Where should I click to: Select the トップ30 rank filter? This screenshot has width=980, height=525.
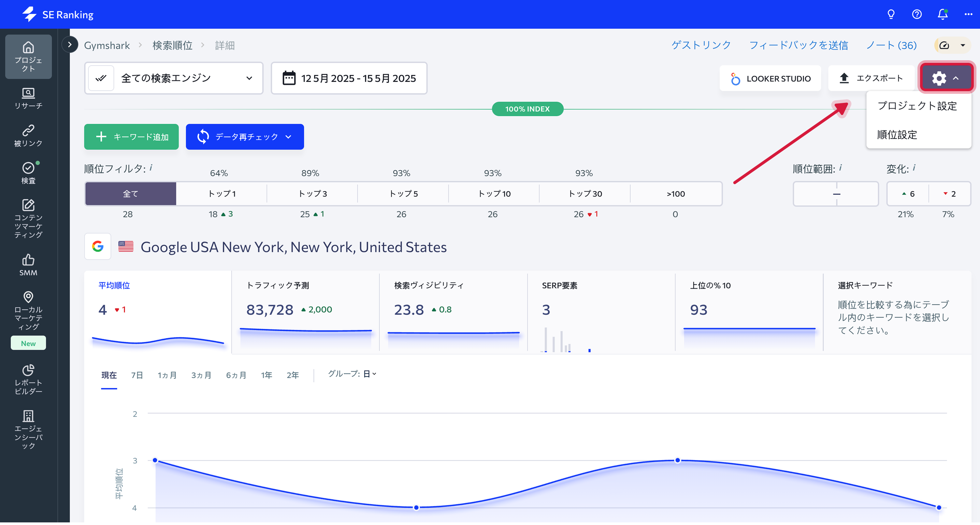(585, 194)
